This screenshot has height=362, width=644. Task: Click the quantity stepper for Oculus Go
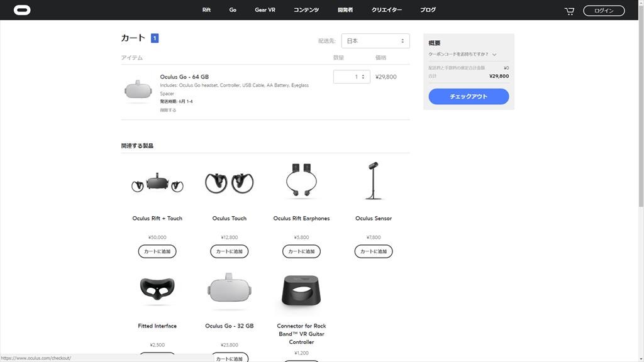[352, 77]
